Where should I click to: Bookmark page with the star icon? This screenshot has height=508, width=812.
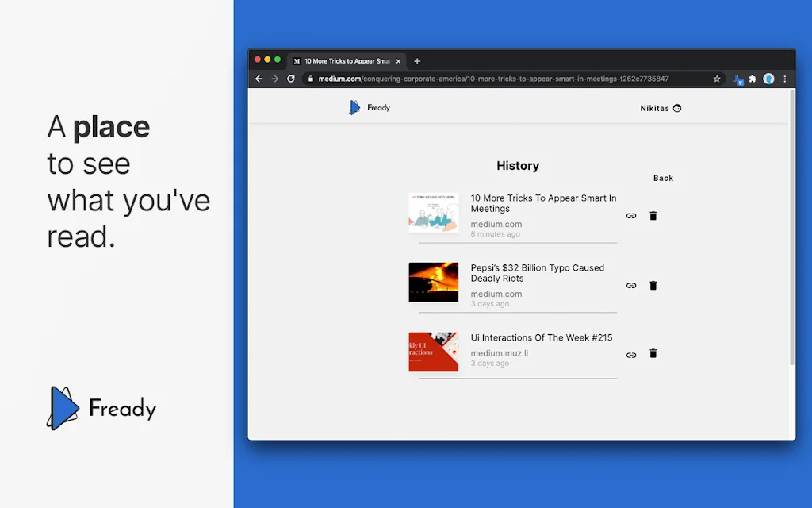pyautogui.click(x=717, y=79)
